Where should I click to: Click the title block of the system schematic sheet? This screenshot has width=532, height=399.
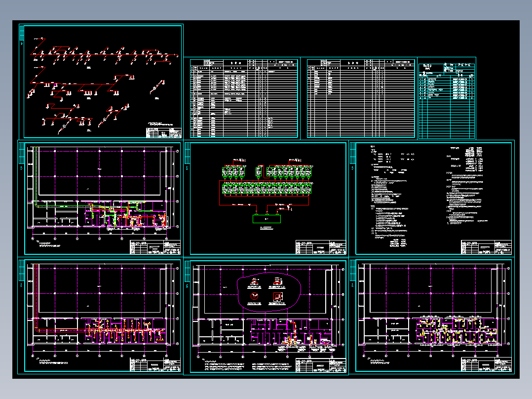point(321,247)
